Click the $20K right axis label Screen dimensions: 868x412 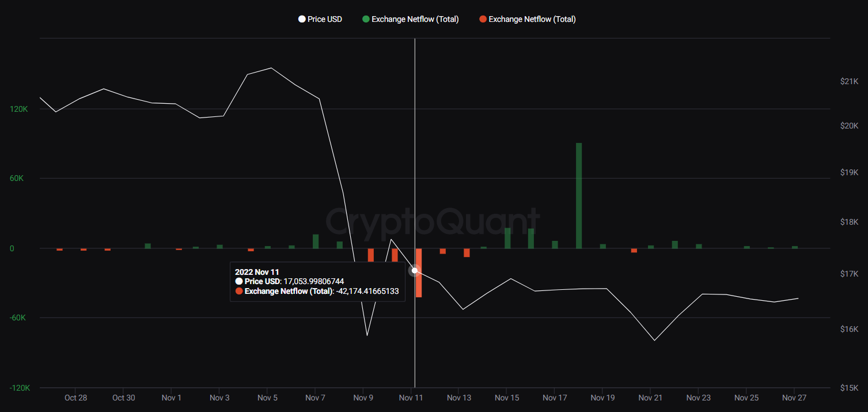(x=850, y=126)
